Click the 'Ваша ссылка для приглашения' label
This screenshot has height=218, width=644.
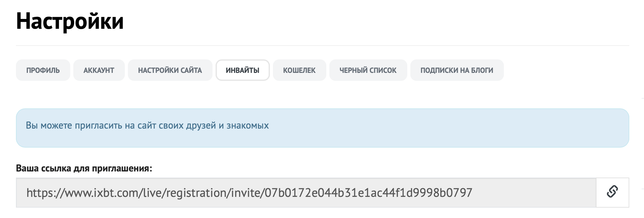84,168
